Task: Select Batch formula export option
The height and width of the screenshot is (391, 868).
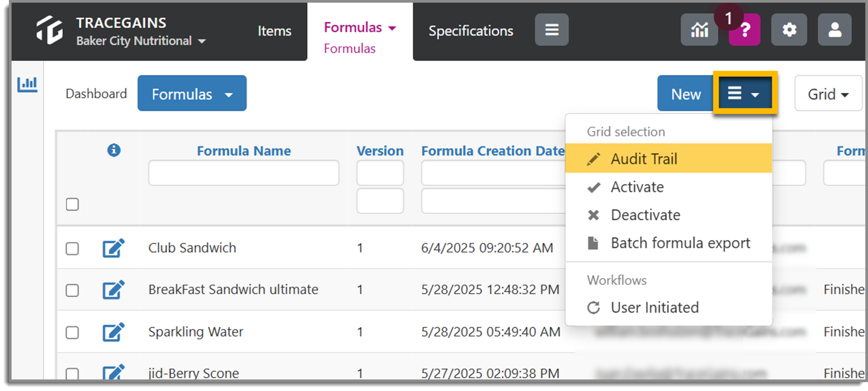Action: pos(668,243)
